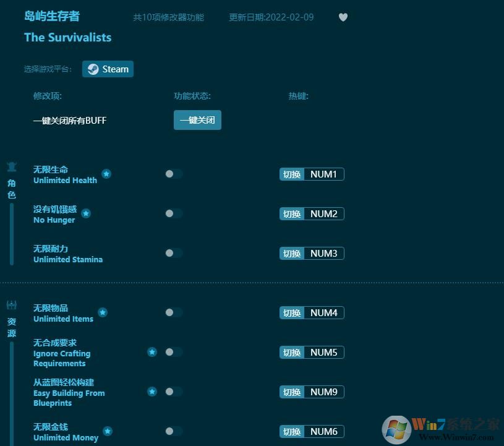Click 切换 button for NUM5 hotkey
504x446 pixels.
(292, 353)
